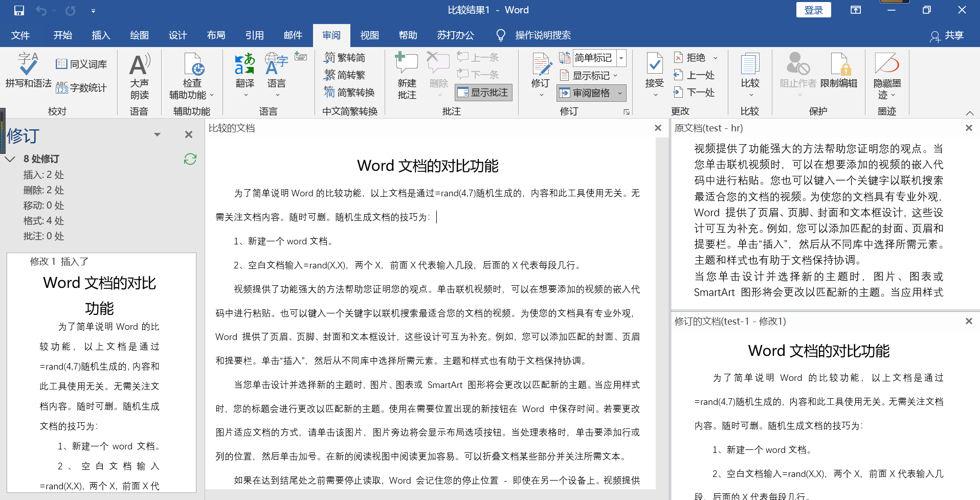Open the Draw (绘图) tab
This screenshot has width=980, height=500.
[139, 35]
